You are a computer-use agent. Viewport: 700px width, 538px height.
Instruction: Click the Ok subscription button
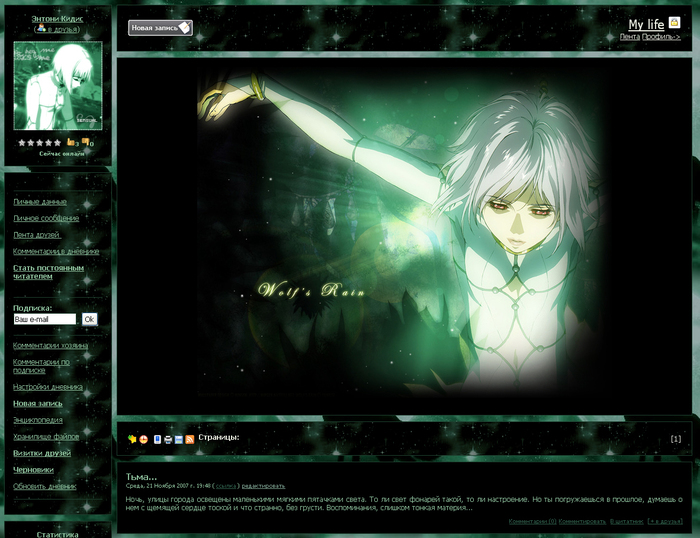[89, 319]
